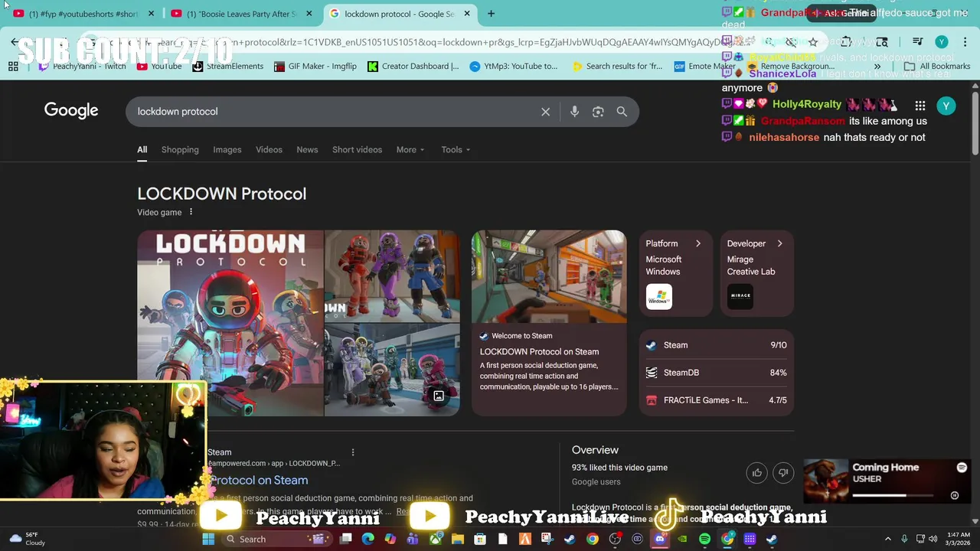Close the lockdown protocol Google tab

[467, 14]
